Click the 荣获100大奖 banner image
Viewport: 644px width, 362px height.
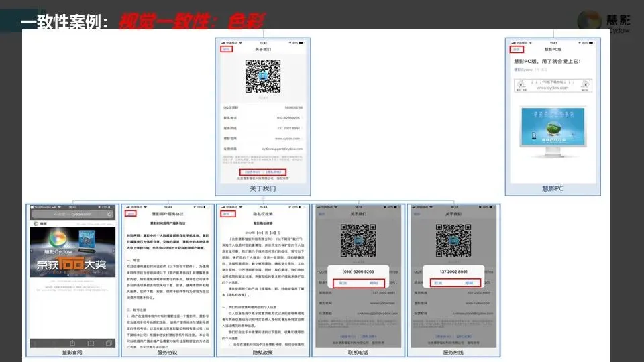[72, 252]
